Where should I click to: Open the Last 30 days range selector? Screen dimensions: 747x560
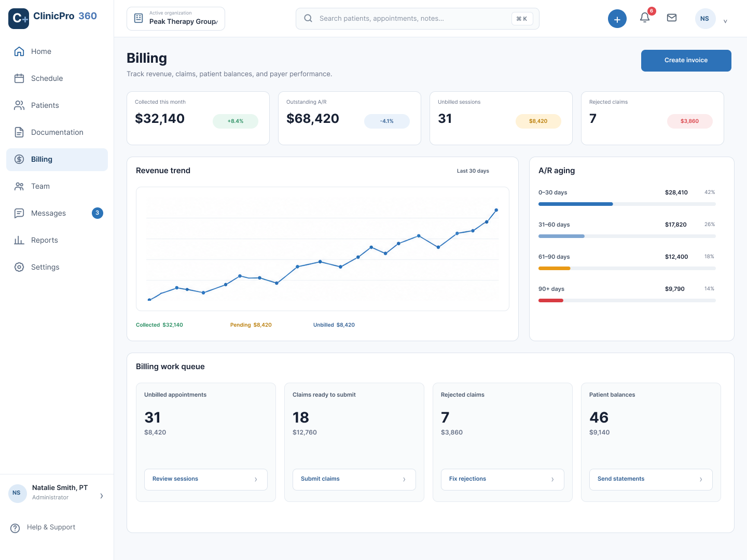pyautogui.click(x=473, y=171)
